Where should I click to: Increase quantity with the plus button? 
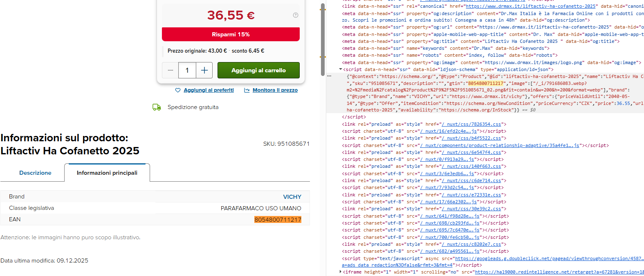click(204, 70)
